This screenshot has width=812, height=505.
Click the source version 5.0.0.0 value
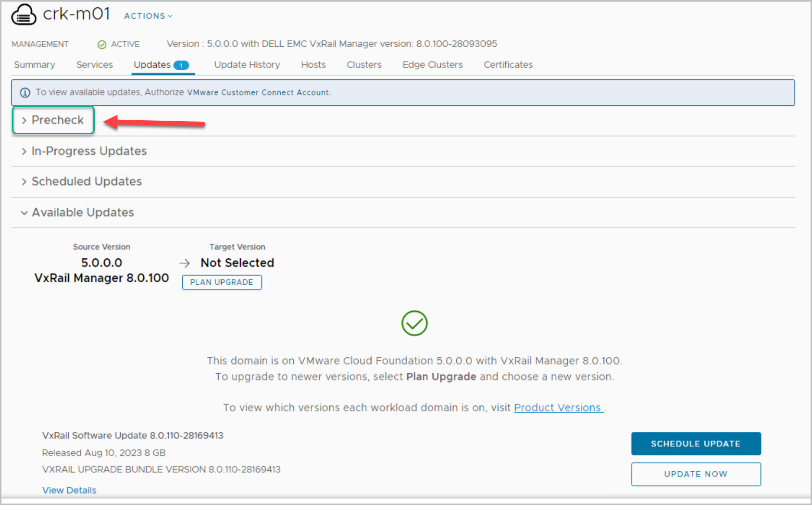click(101, 263)
